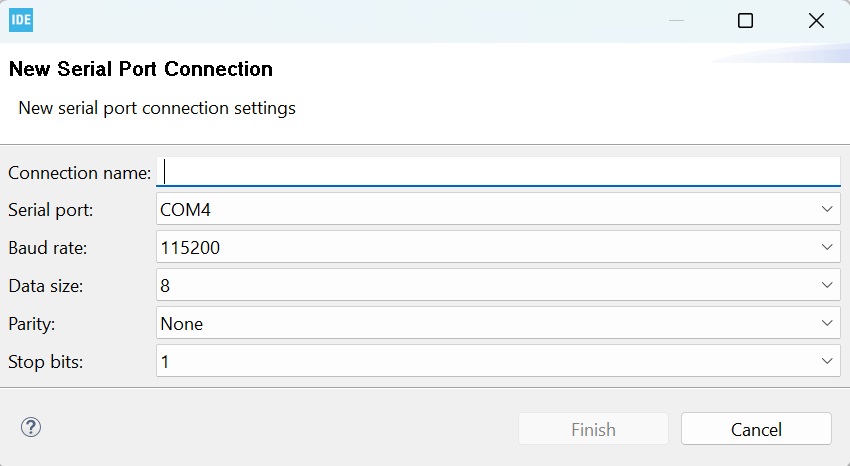Click the New Serial Port Connection heading
Image resolution: width=850 pixels, height=466 pixels.
point(140,70)
